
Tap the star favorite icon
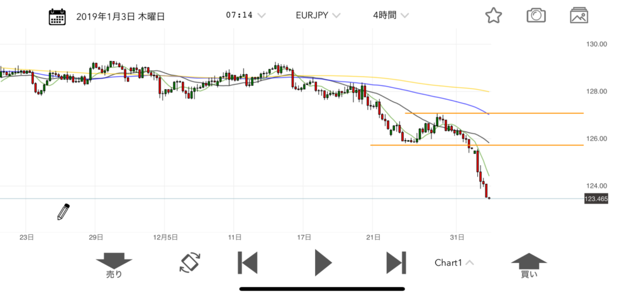pyautogui.click(x=494, y=16)
